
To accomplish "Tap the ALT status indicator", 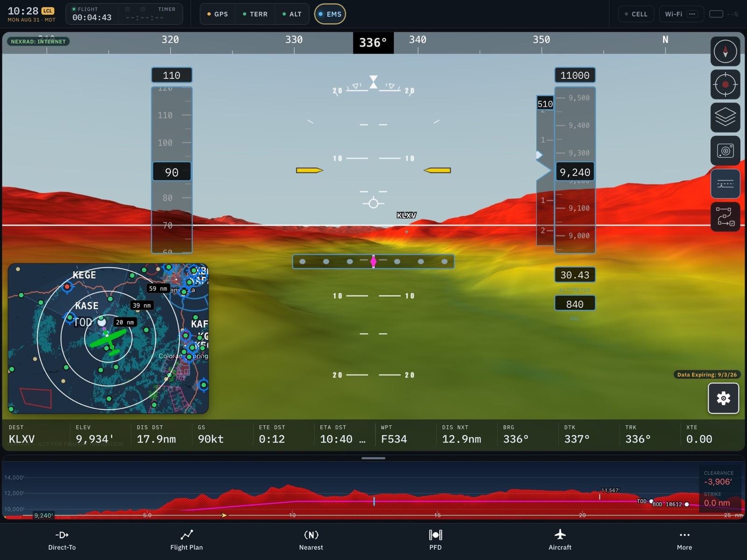I will click(x=292, y=14).
